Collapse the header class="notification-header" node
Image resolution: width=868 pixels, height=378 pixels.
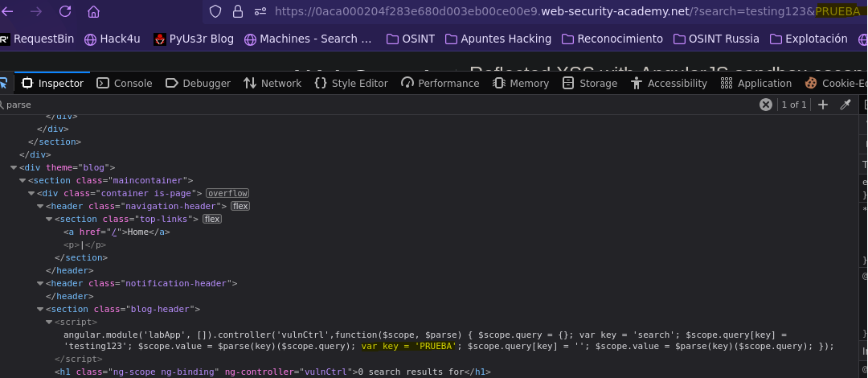pos(40,283)
